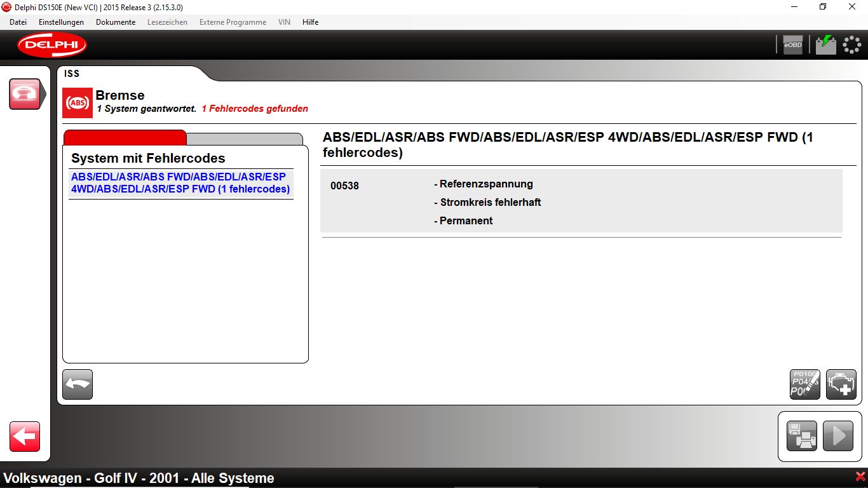Select ABS/EDL/ASR system entry in list
868x488 pixels.
[x=181, y=183]
